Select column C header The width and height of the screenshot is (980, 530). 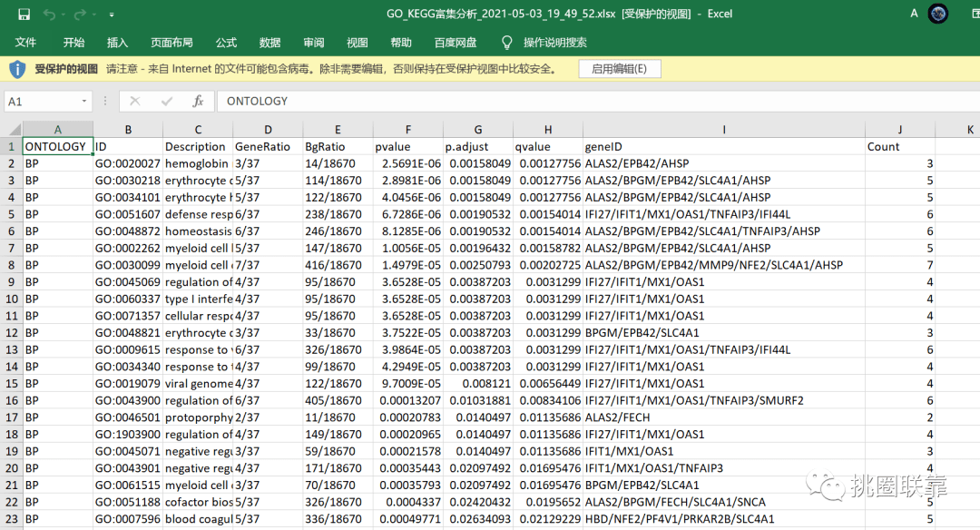pos(198,130)
